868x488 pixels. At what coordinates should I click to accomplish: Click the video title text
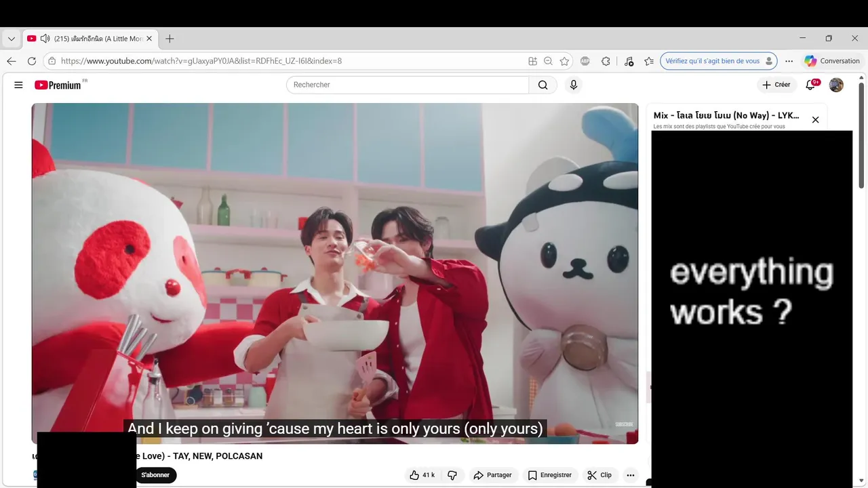click(147, 456)
